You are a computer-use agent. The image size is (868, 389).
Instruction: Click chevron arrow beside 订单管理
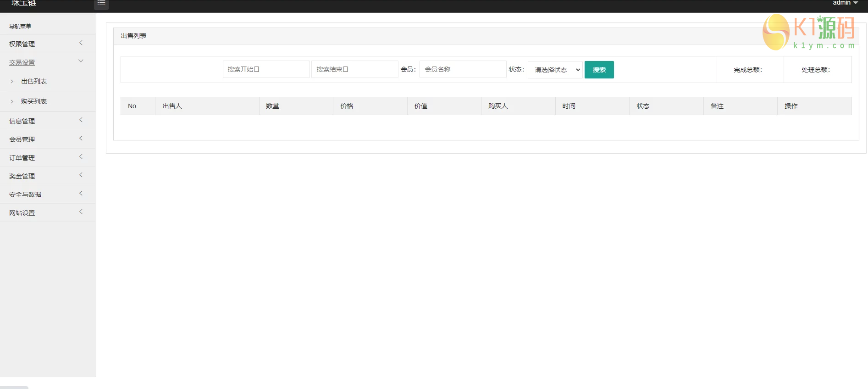[x=81, y=157]
